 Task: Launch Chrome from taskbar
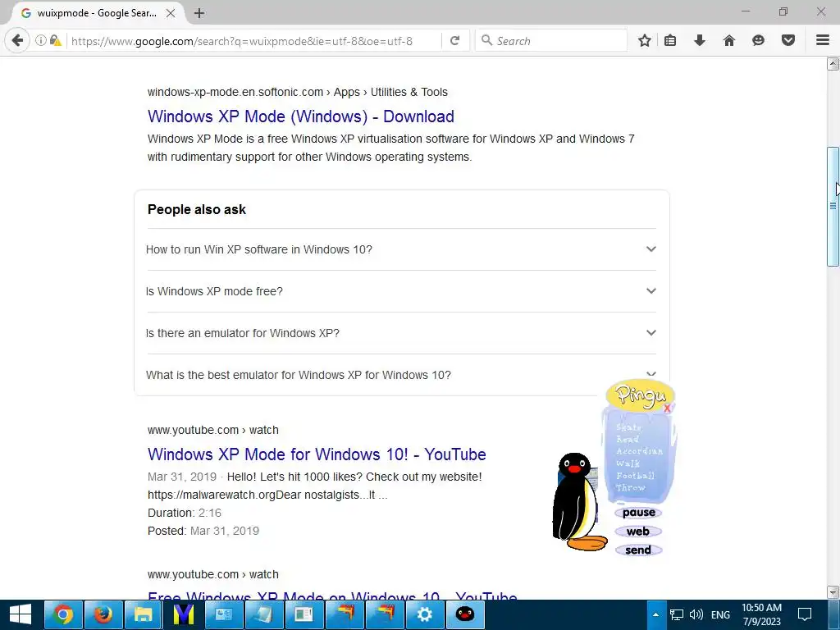tap(62, 614)
